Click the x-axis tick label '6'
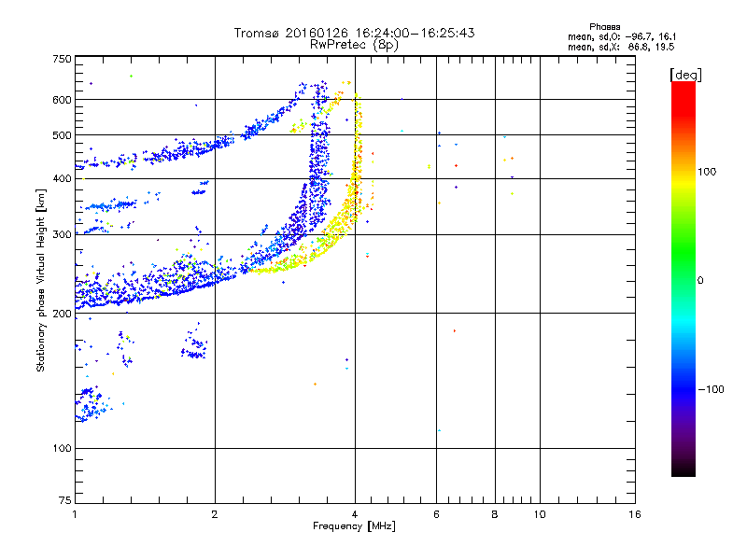Viewport: 747px width, 560px height. coord(437,514)
